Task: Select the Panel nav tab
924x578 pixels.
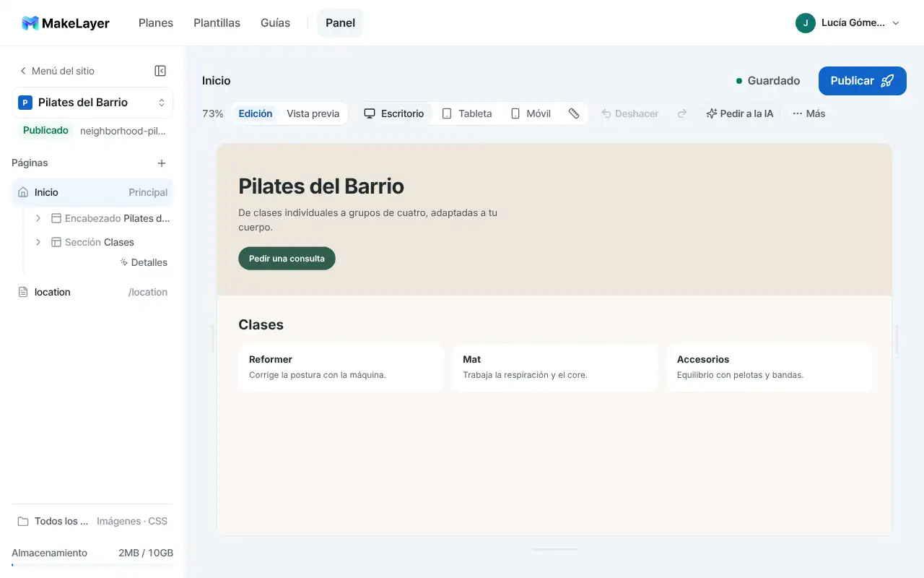Action: pos(340,23)
